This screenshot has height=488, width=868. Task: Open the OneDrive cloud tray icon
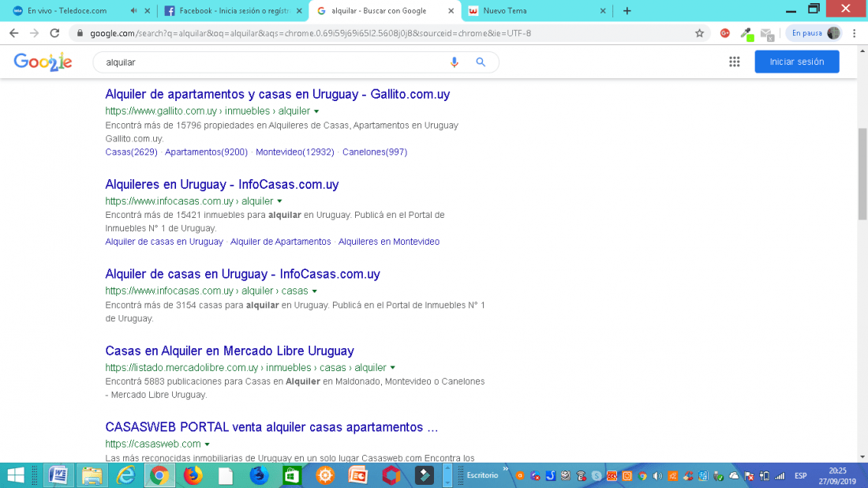pyautogui.click(x=734, y=476)
